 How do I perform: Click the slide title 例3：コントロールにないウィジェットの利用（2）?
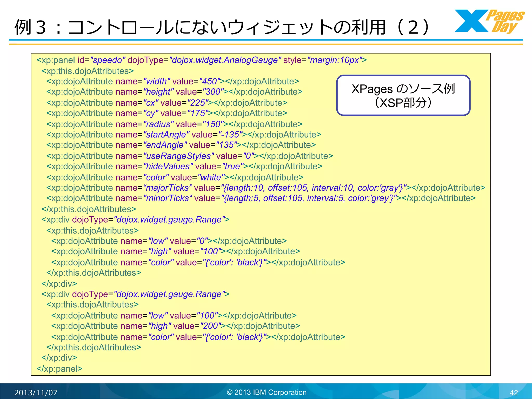tap(222, 27)
